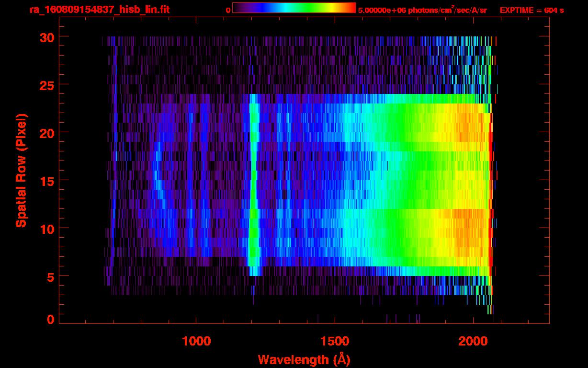Screen dimensions: 588x368
Task: Click x-axis tick label 1500
Action: coord(334,341)
